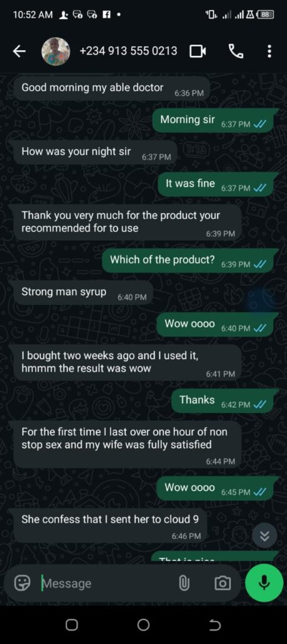Tap the contact number +234 913 555 0213

pos(128,51)
